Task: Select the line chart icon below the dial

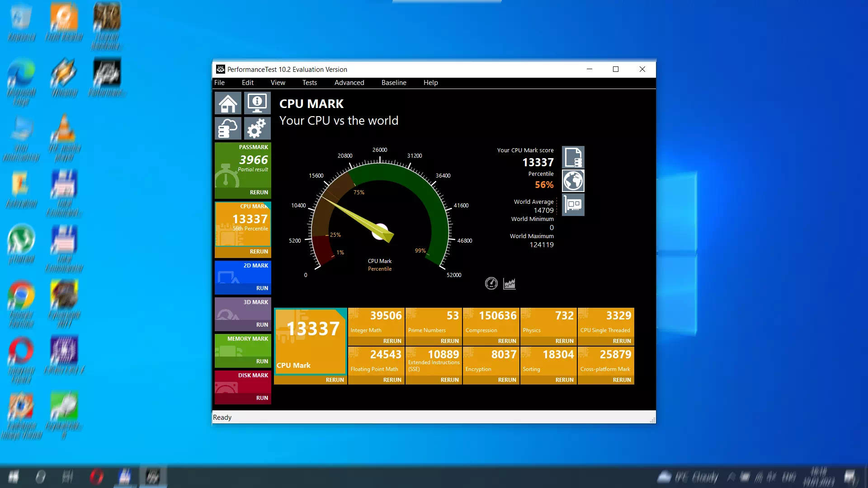Action: 509,283
